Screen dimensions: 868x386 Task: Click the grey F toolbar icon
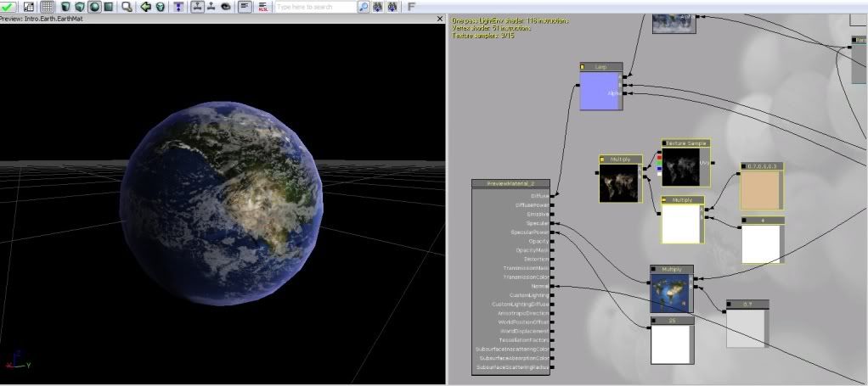(411, 7)
